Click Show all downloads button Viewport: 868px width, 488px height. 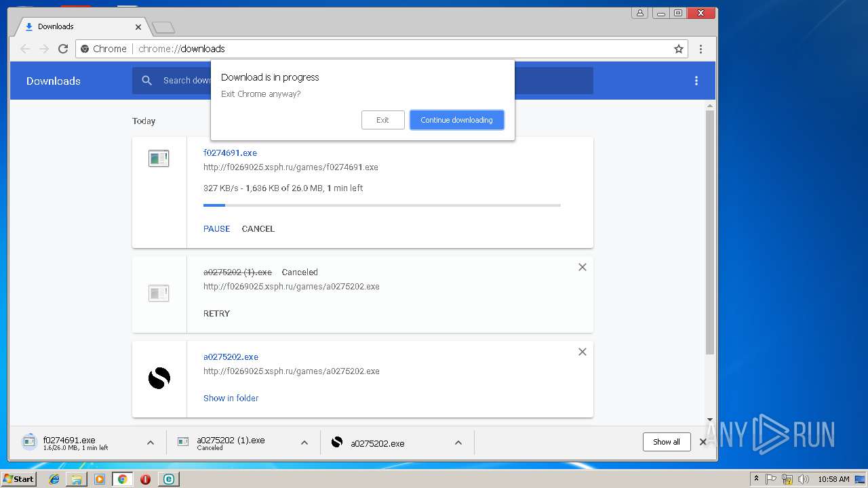[667, 442]
